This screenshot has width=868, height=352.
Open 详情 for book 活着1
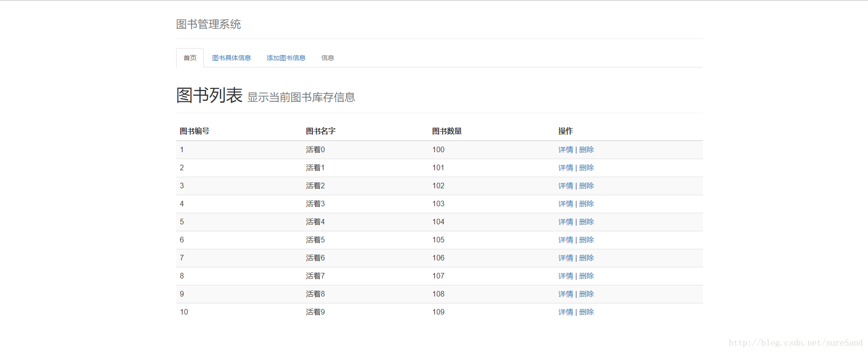coord(566,168)
